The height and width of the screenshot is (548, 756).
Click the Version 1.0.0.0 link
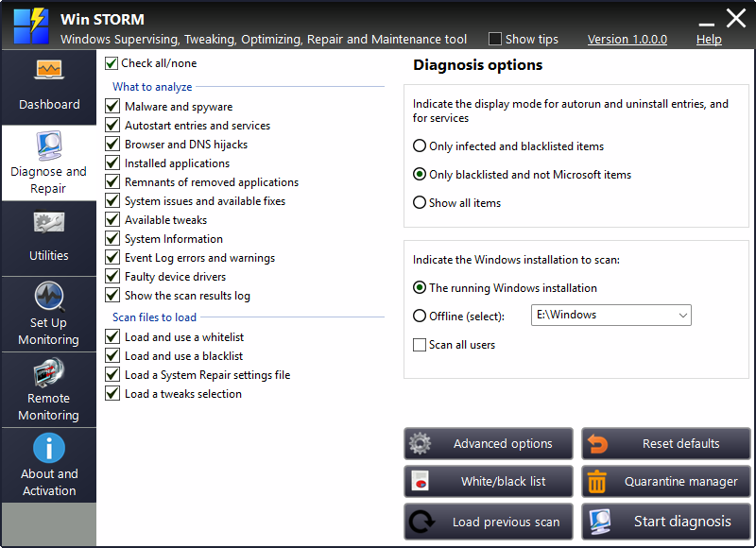tap(627, 40)
